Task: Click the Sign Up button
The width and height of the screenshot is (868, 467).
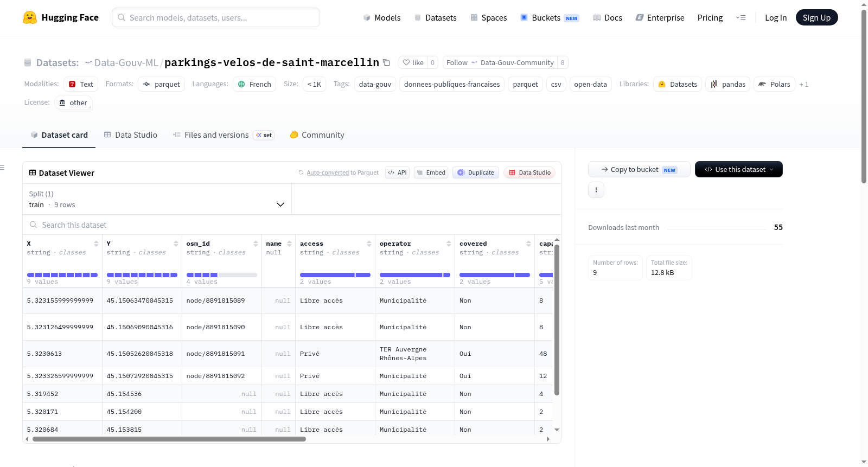Action: pyautogui.click(x=816, y=17)
